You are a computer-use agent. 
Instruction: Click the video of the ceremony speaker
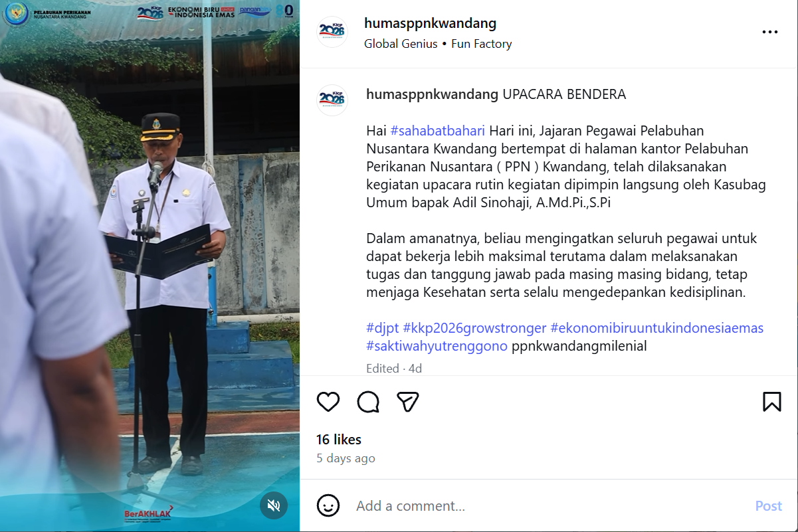click(150, 266)
